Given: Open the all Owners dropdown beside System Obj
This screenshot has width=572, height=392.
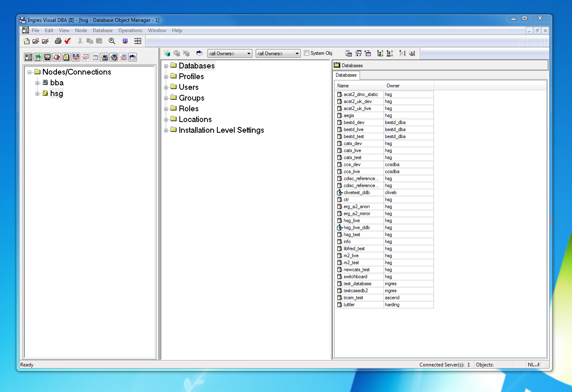Looking at the screenshot, I should [x=278, y=54].
